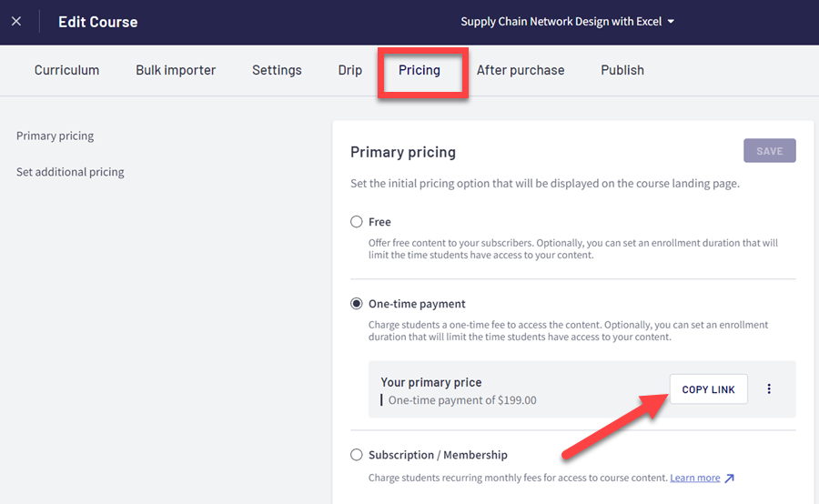819x504 pixels.
Task: Open the Drip tab
Action: coord(350,70)
